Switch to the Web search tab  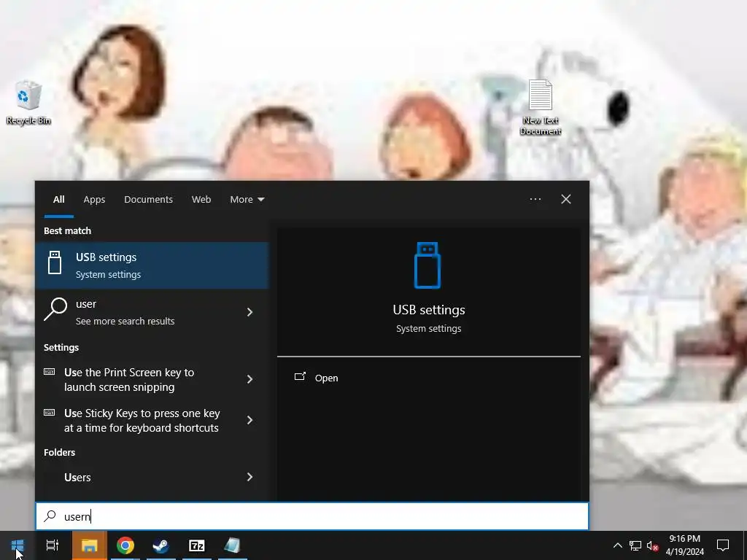(x=201, y=200)
